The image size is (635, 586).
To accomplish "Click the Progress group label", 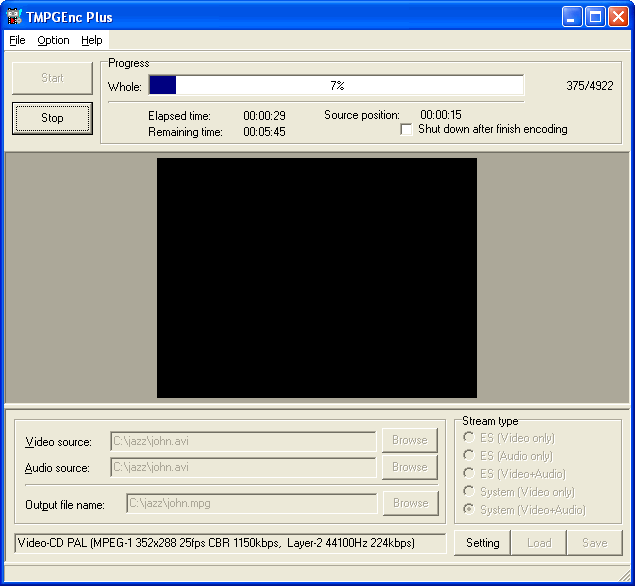I will click(x=128, y=63).
